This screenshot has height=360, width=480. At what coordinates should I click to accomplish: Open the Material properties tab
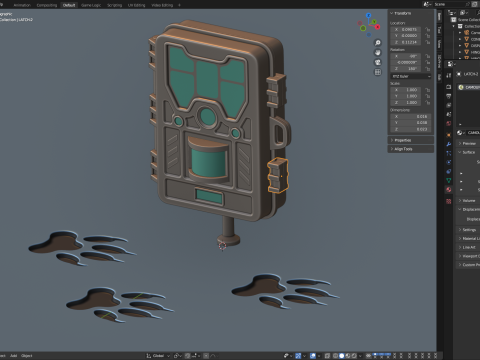coord(449,190)
